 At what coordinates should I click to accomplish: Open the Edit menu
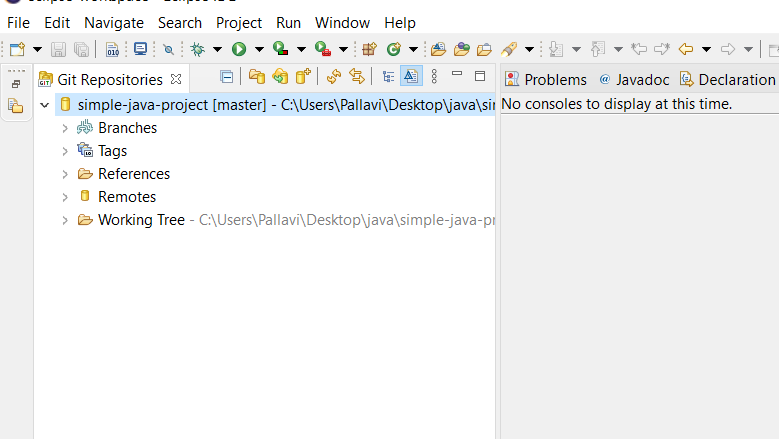57,23
